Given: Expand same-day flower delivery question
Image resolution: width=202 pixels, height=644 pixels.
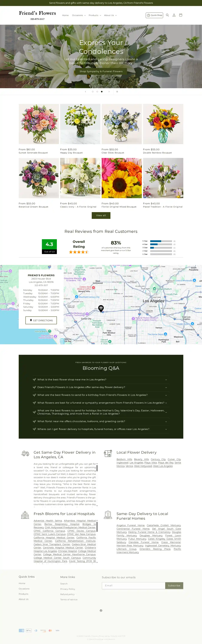Looking at the screenshot, I should click(x=101, y=387).
